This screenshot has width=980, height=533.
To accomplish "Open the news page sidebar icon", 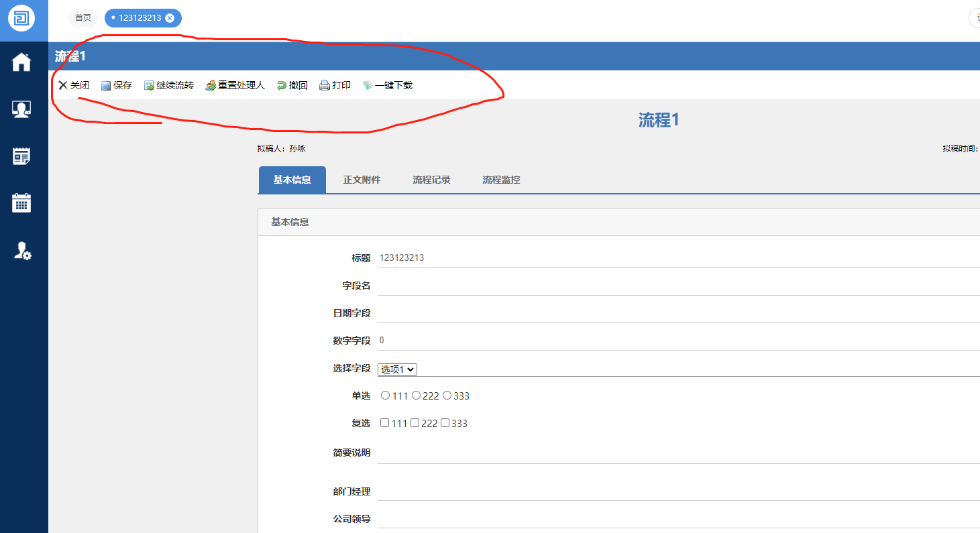I will coord(21,156).
